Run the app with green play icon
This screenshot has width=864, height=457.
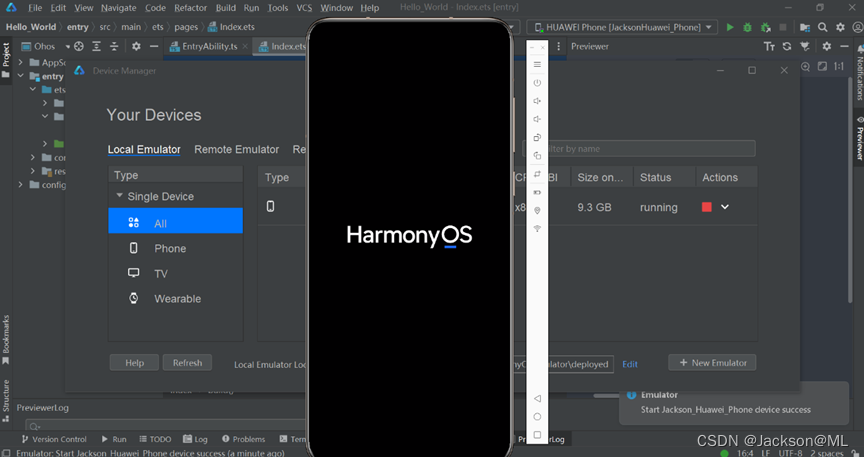730,27
